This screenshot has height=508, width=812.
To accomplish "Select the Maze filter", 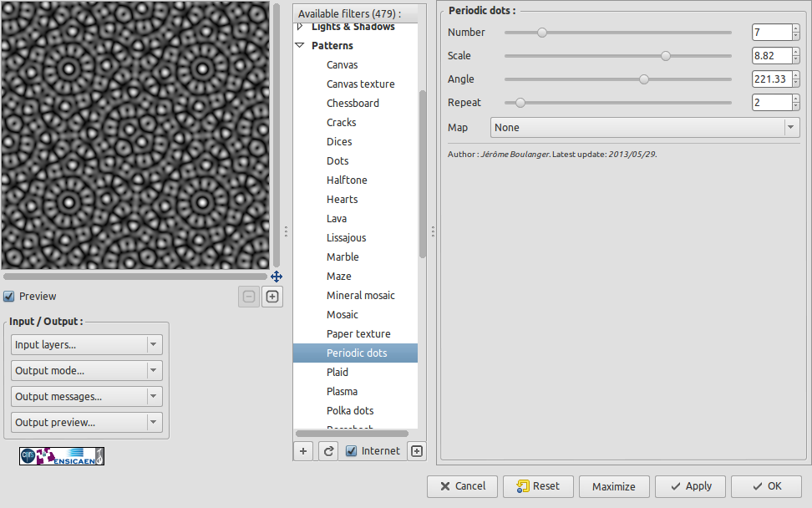I will [x=339, y=276].
